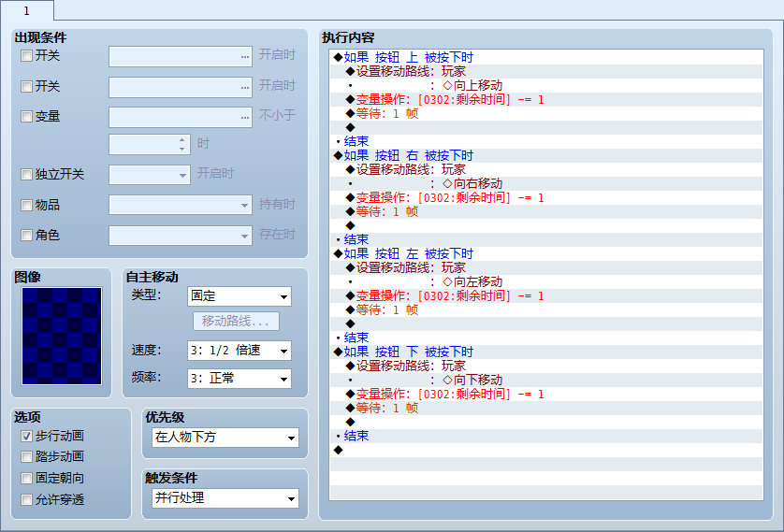The height and width of the screenshot is (532, 784).
Task: Select 变量操作 line in the 按钮 右 block
Action: [x=546, y=197]
